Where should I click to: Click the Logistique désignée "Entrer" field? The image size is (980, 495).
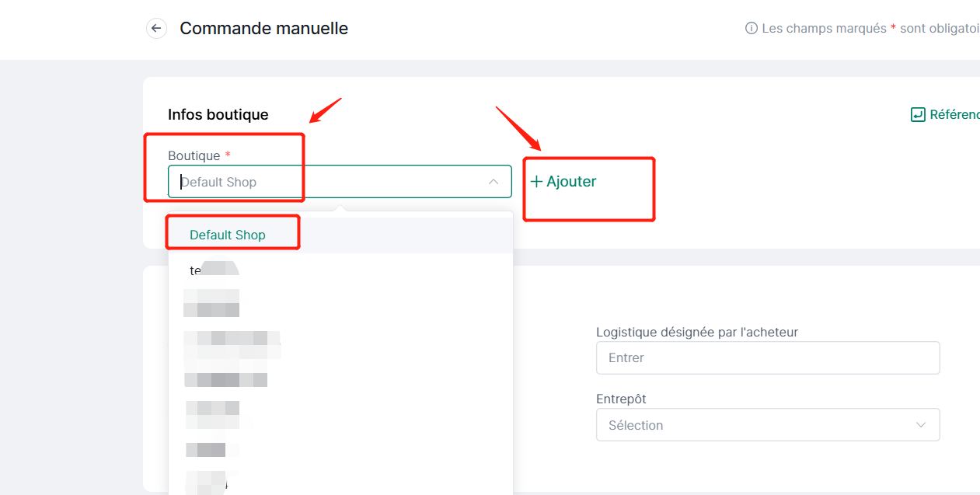(x=768, y=357)
